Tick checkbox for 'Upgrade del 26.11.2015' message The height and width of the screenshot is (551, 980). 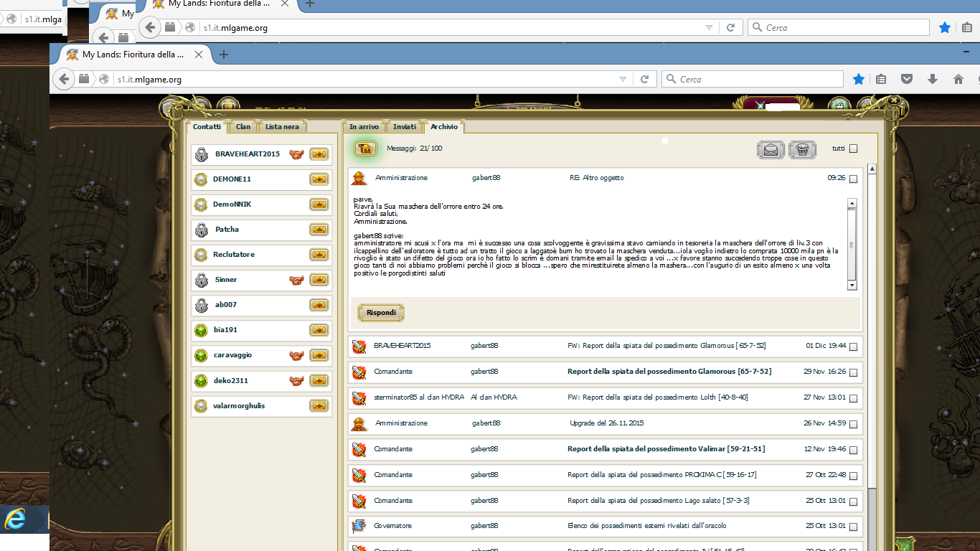tap(853, 424)
